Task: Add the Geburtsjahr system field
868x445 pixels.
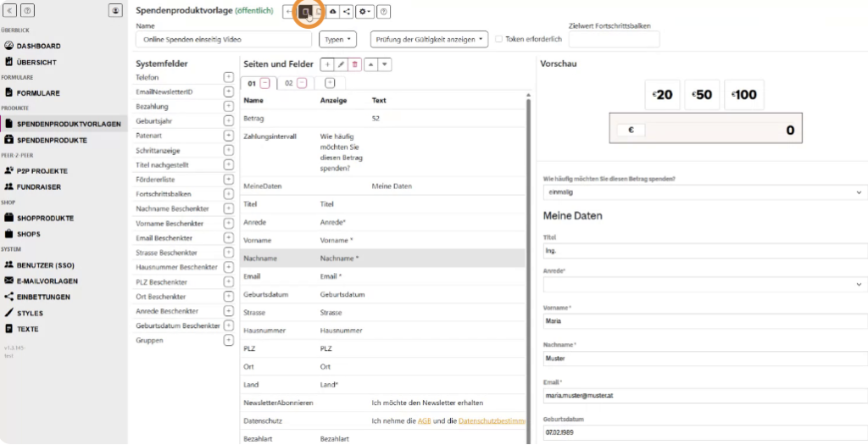Action: [228, 120]
